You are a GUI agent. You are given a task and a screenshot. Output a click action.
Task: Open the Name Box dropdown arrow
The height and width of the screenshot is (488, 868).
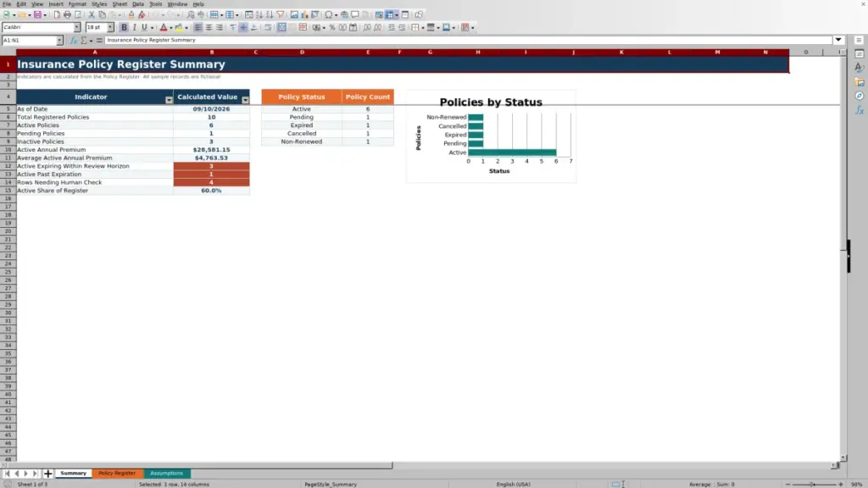click(59, 41)
